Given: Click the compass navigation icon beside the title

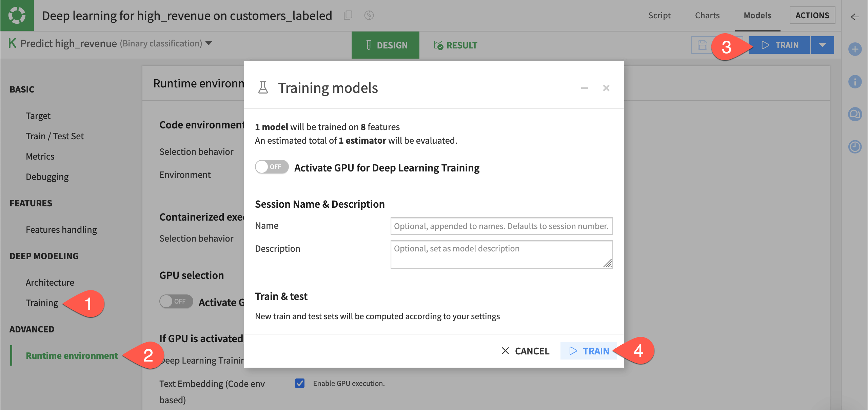Looking at the screenshot, I should [x=369, y=15].
